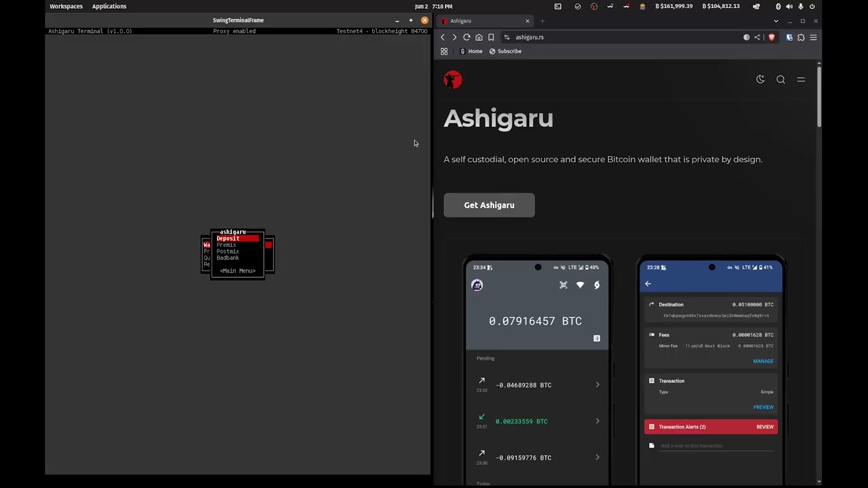Open the apps grid in the bookmarks bar
Viewport: 868px width, 488px height.
click(444, 52)
